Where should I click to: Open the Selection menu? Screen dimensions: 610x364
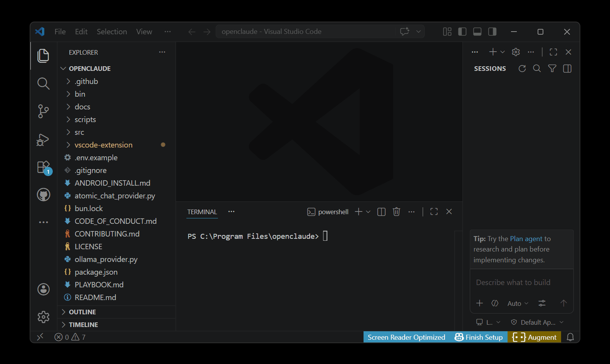coord(112,32)
